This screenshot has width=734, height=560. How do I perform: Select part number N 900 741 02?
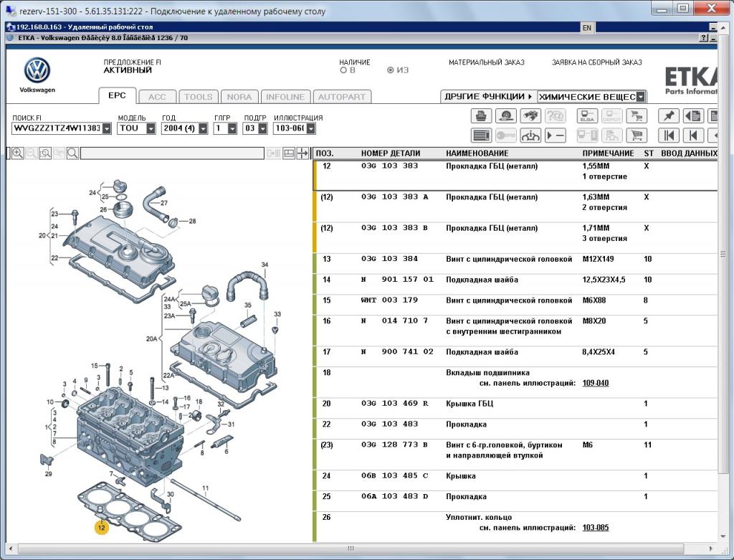(397, 351)
